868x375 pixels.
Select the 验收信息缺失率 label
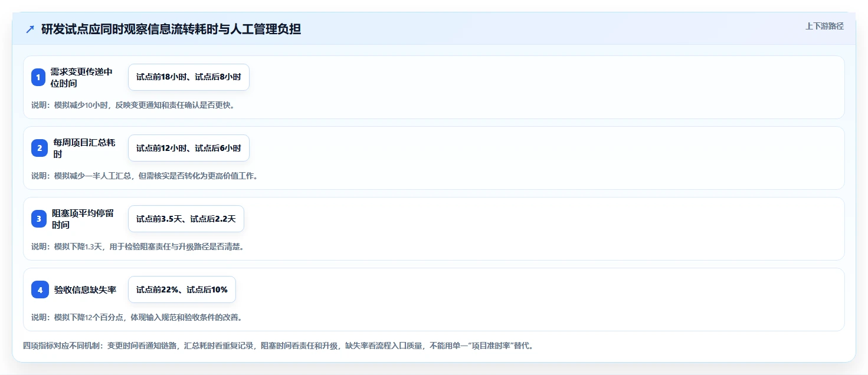click(x=85, y=290)
